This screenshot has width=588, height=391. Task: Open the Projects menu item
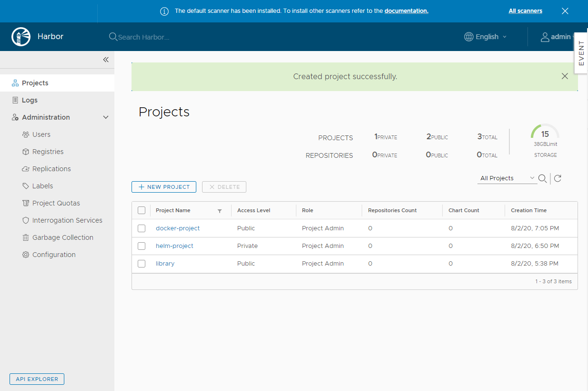click(x=57, y=83)
